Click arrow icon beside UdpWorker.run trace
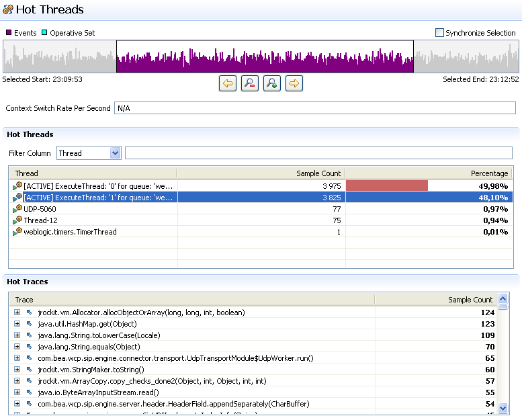The height and width of the screenshot is (420, 522). (x=30, y=358)
